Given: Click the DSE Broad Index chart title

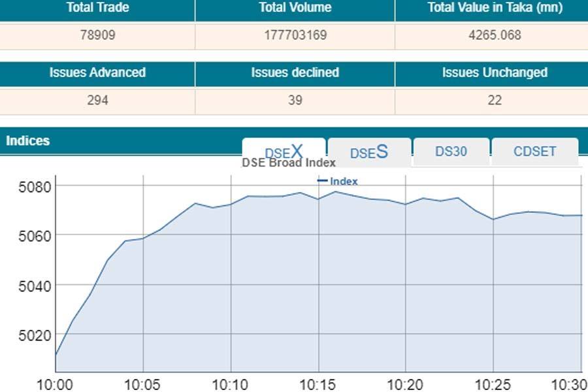Looking at the screenshot, I should point(289,163).
